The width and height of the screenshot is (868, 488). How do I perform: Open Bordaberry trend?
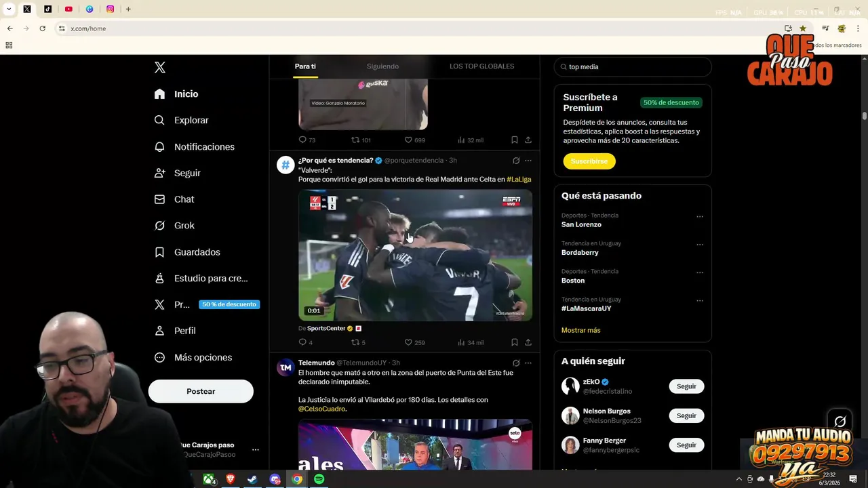(x=580, y=252)
